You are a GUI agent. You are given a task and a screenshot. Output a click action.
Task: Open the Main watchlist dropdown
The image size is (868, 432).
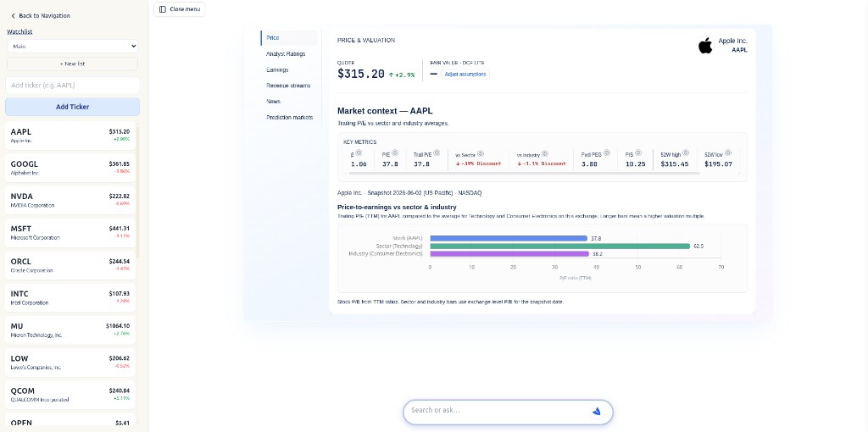tap(73, 47)
